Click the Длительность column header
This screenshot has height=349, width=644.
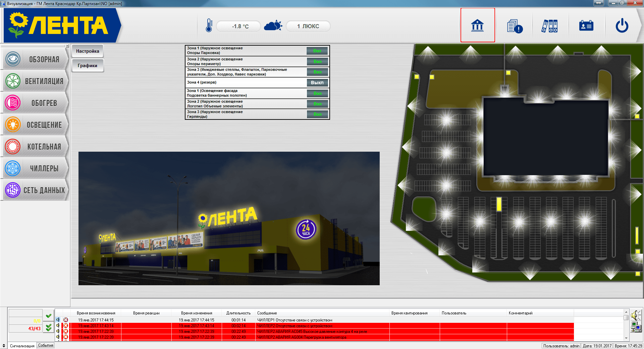coord(238,313)
